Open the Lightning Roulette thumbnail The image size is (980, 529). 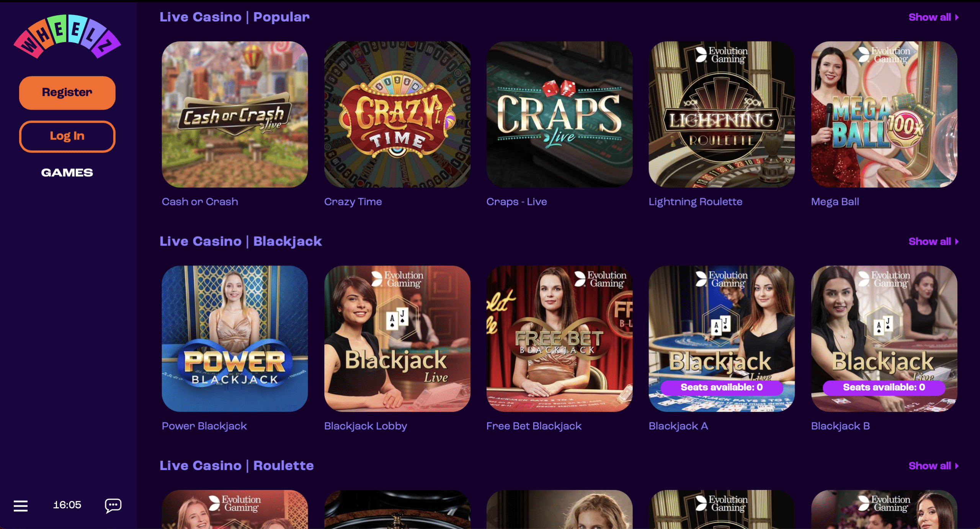[722, 115]
